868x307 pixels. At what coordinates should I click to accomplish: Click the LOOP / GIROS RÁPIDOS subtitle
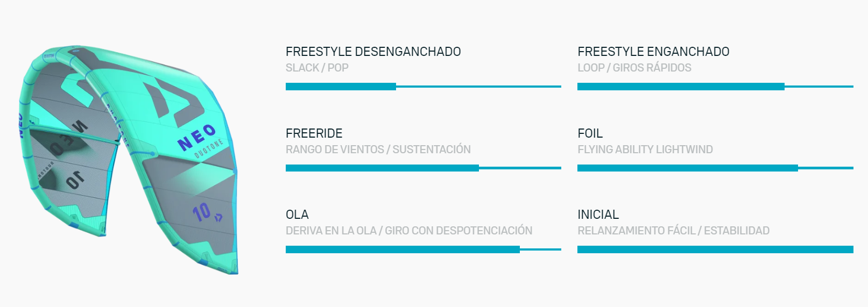tap(634, 68)
